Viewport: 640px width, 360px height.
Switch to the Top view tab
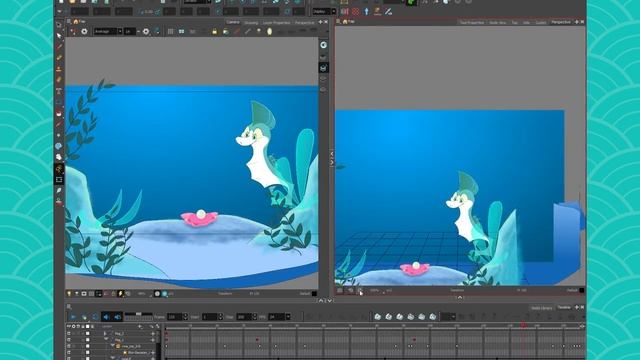(515, 22)
